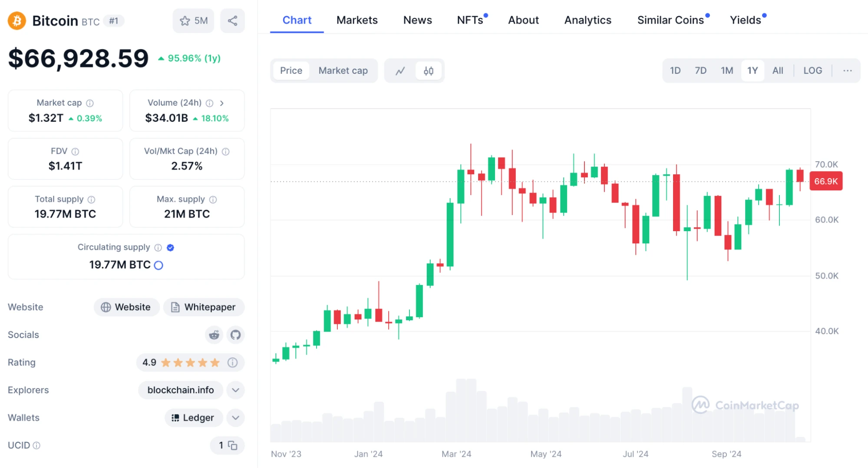Click the tall green March rally candlestick
Image resolution: width=868 pixels, height=468 pixels.
pyautogui.click(x=450, y=234)
